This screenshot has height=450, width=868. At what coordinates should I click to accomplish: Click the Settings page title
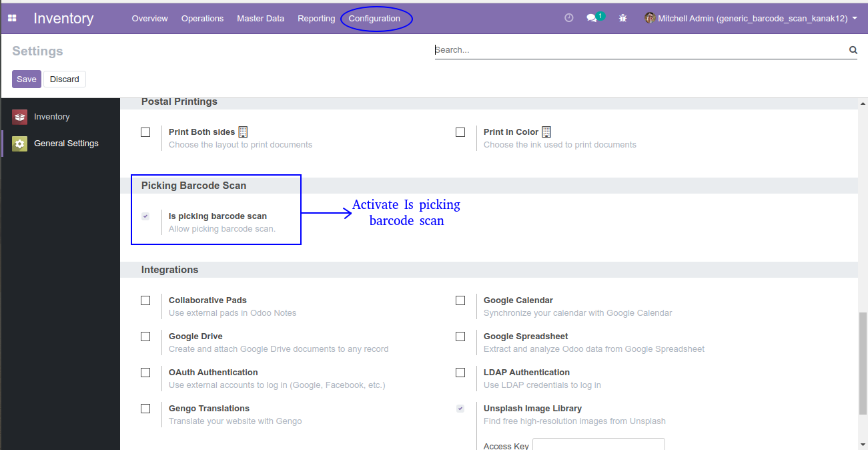click(x=37, y=51)
